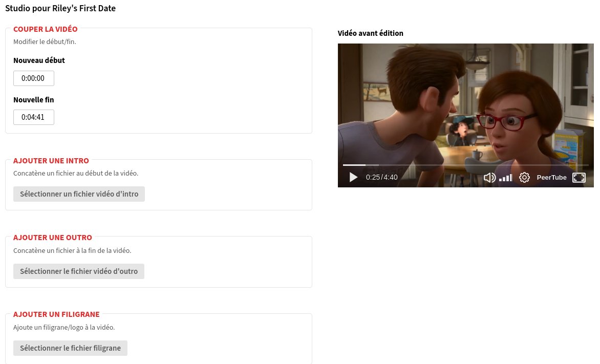Click the PeerTube link in the player

point(551,177)
